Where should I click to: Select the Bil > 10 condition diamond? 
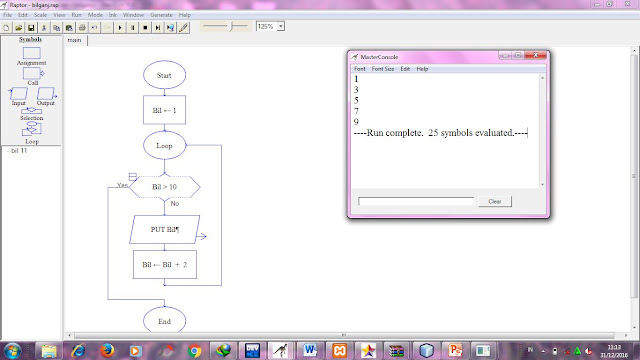coord(164,187)
